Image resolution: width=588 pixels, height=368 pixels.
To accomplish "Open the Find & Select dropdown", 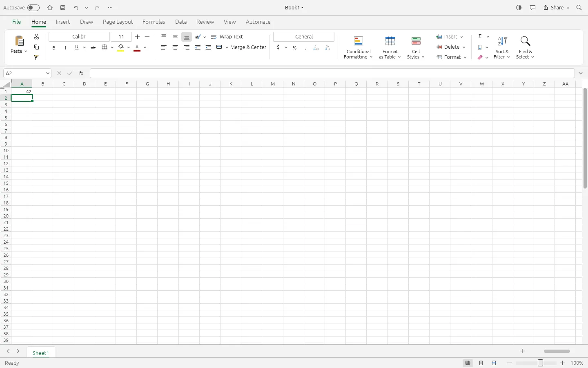I will pyautogui.click(x=525, y=48).
